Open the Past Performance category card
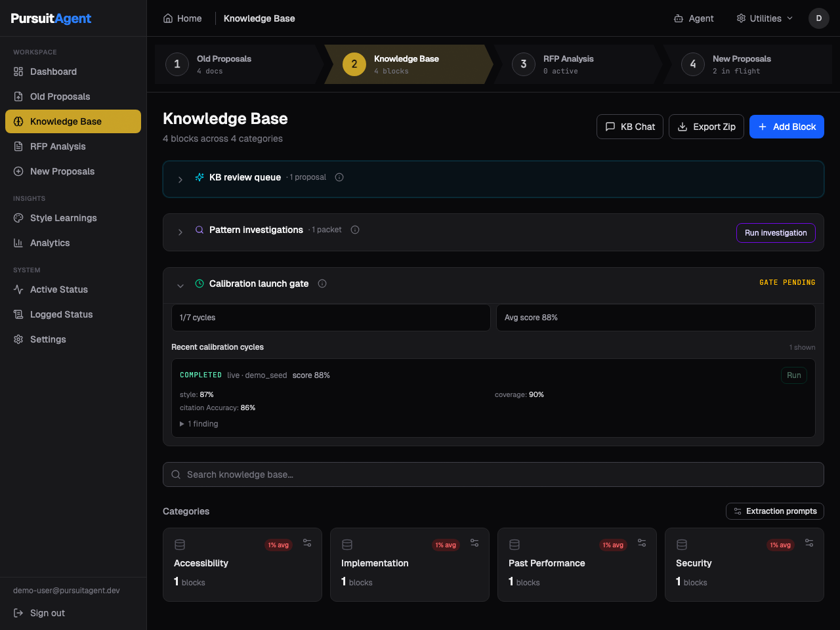Screen dimensions: 840x630 [577, 564]
